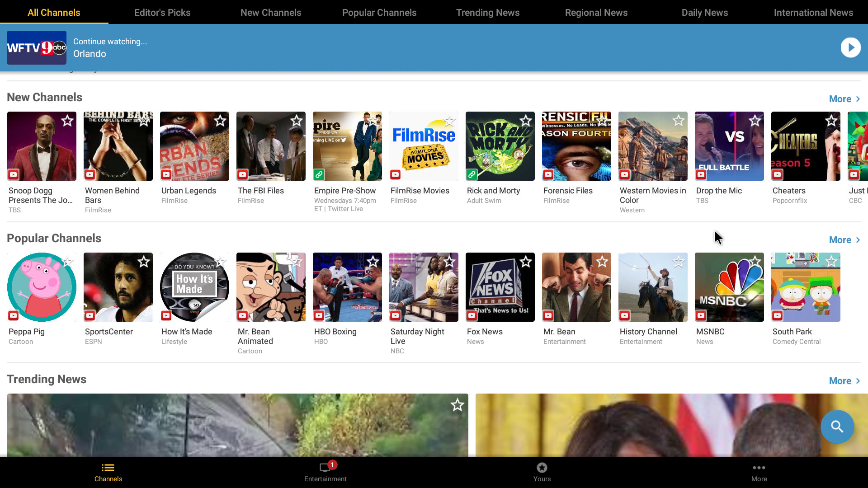Screen dimensions: 868x488
Task: Toggle the South Park favorite star
Action: [831, 262]
